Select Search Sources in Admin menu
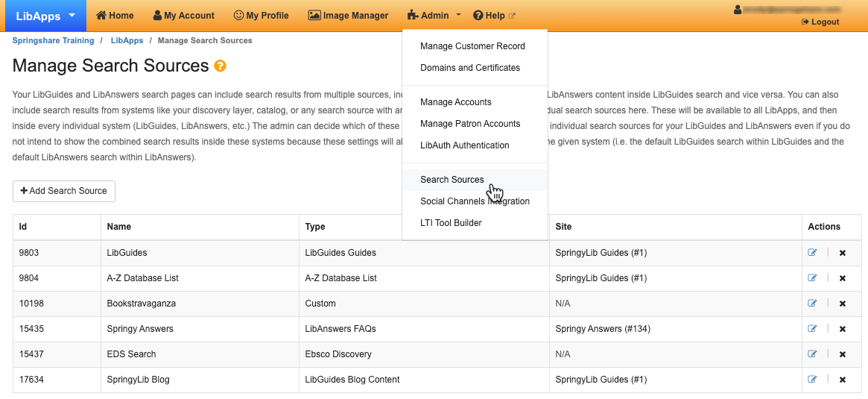Screen dimensions: 868x399 [x=475, y=180]
